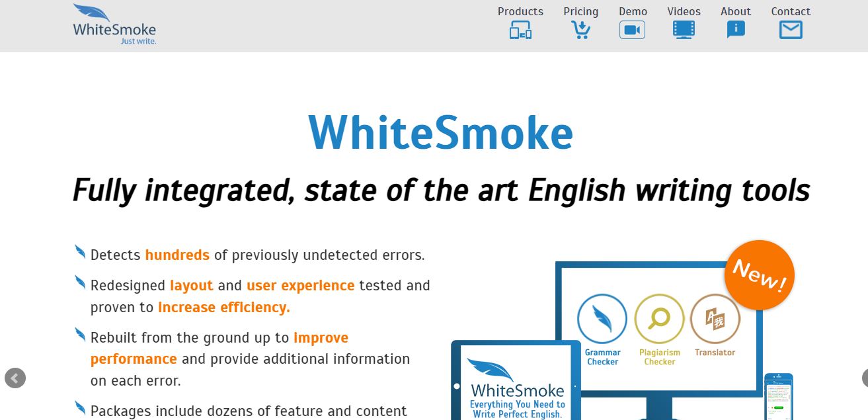The image size is (868, 420).
Task: Click the smartphone image beside monitor
Action: tap(779, 397)
